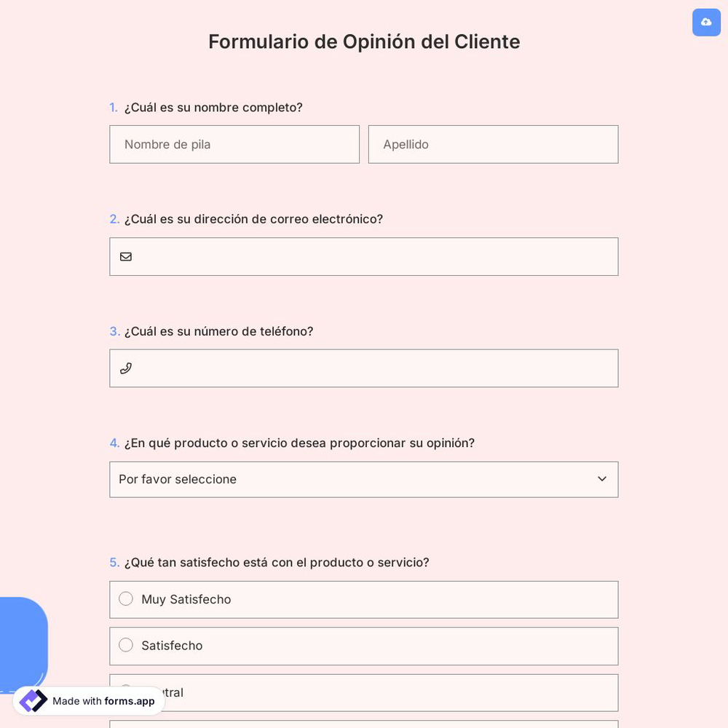
Task: Select the Muy Satisfecho radio button
Action: click(126, 598)
